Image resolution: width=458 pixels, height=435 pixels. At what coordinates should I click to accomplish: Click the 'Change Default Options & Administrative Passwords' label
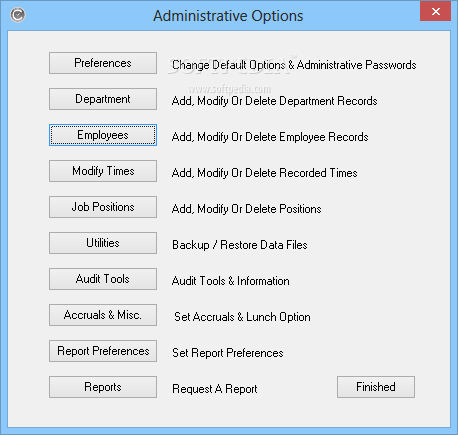pyautogui.click(x=294, y=65)
